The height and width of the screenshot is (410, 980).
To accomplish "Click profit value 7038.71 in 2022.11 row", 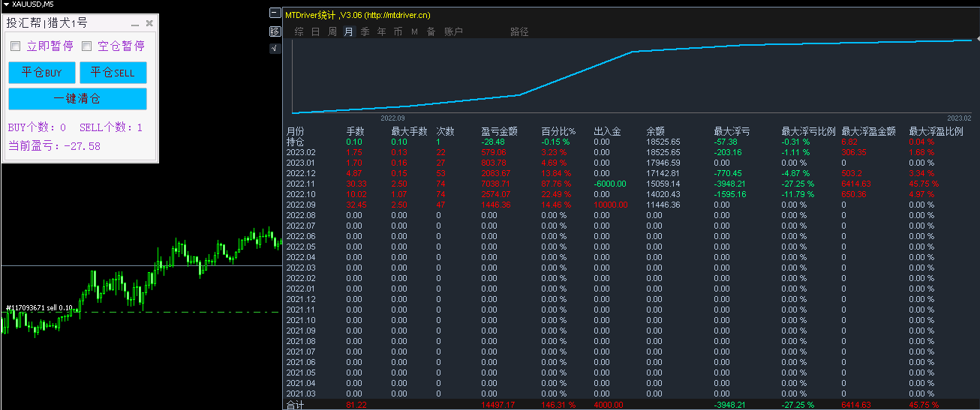I will 497,184.
